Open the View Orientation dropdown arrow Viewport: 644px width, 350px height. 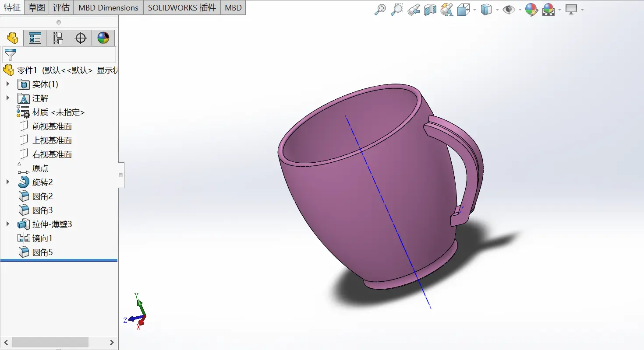pyautogui.click(x=474, y=10)
